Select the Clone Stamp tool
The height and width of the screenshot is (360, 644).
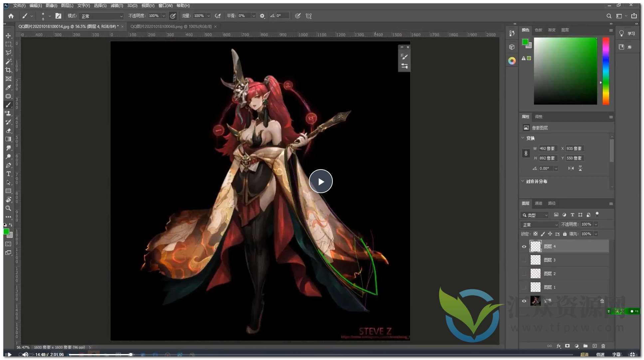tap(8, 113)
